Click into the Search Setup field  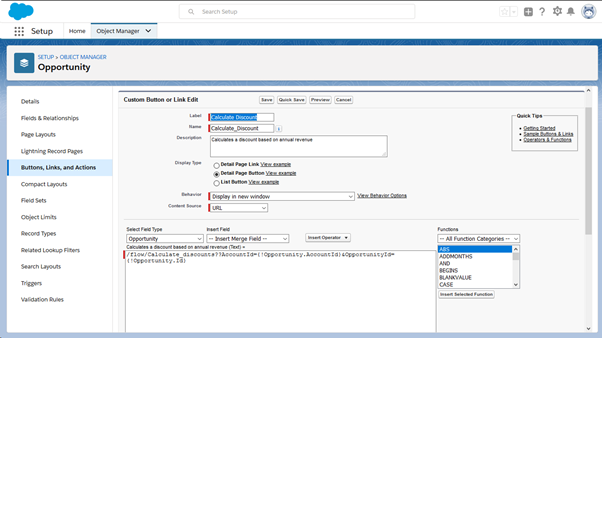pos(300,12)
